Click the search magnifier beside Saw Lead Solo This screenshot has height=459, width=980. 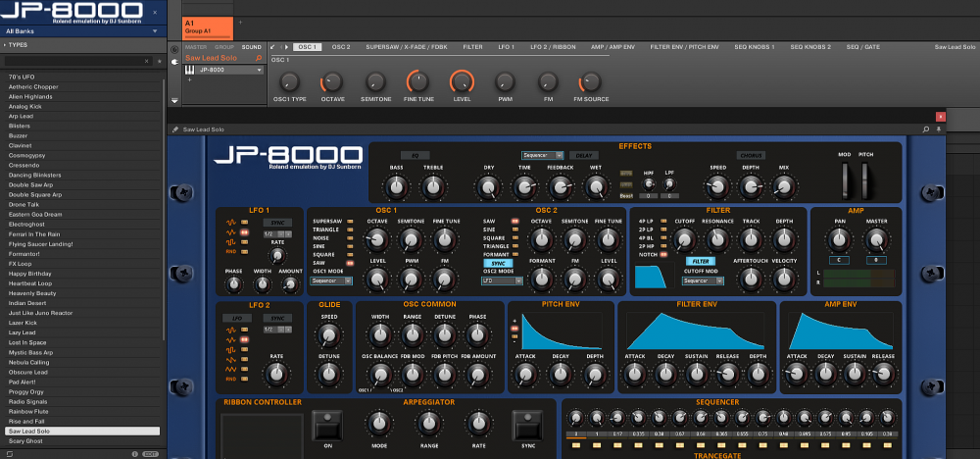pos(259,58)
